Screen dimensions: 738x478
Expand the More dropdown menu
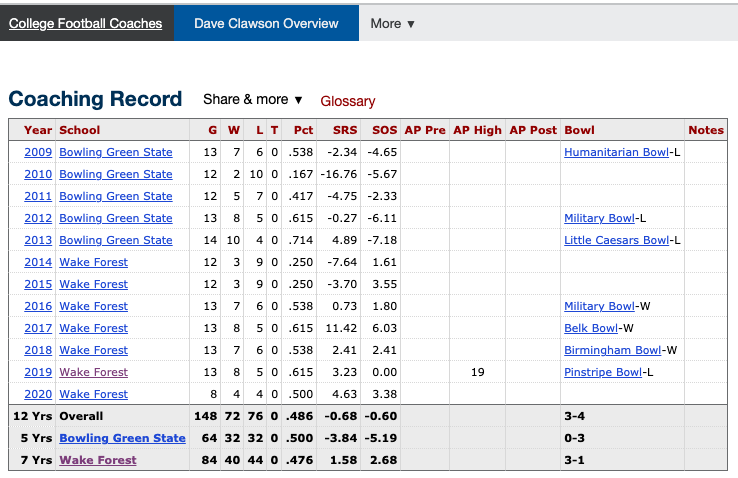(x=392, y=23)
